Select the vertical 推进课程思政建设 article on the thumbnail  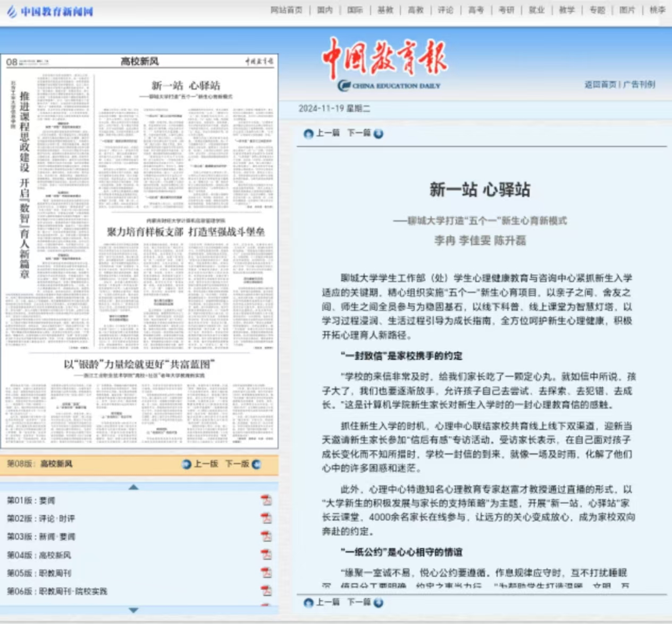tap(24, 185)
